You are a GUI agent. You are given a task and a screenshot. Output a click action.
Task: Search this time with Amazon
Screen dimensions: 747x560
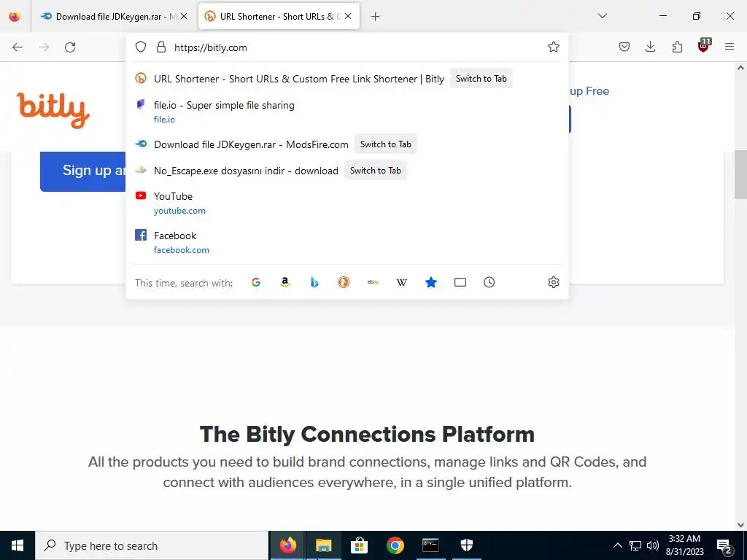point(285,282)
